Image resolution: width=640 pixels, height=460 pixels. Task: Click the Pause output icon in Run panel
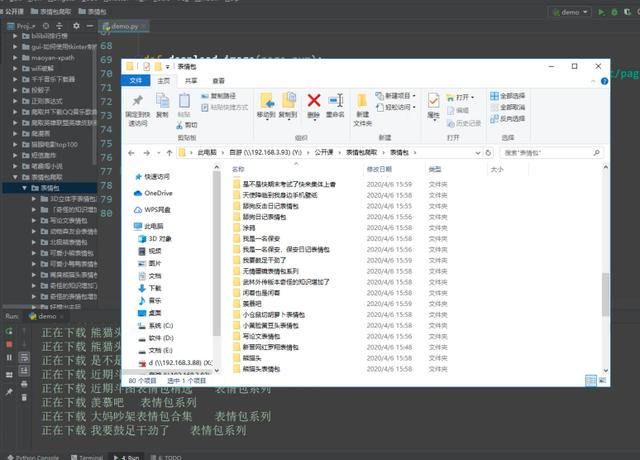click(9, 358)
